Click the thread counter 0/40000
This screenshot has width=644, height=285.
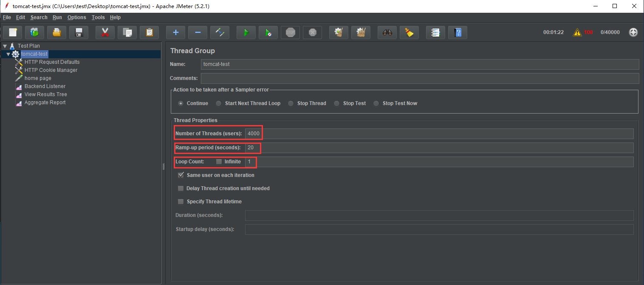point(610,32)
